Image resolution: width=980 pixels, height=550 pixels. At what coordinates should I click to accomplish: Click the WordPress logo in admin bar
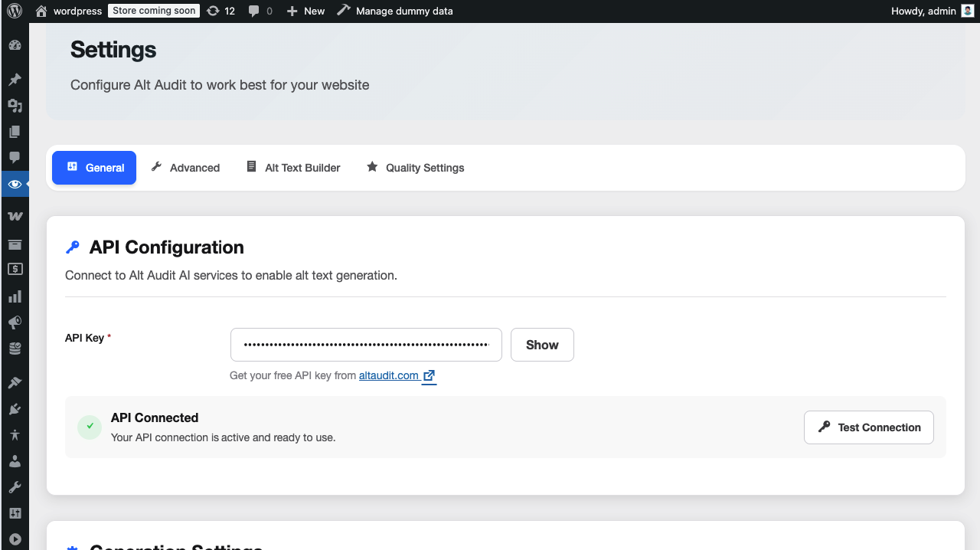(x=15, y=11)
